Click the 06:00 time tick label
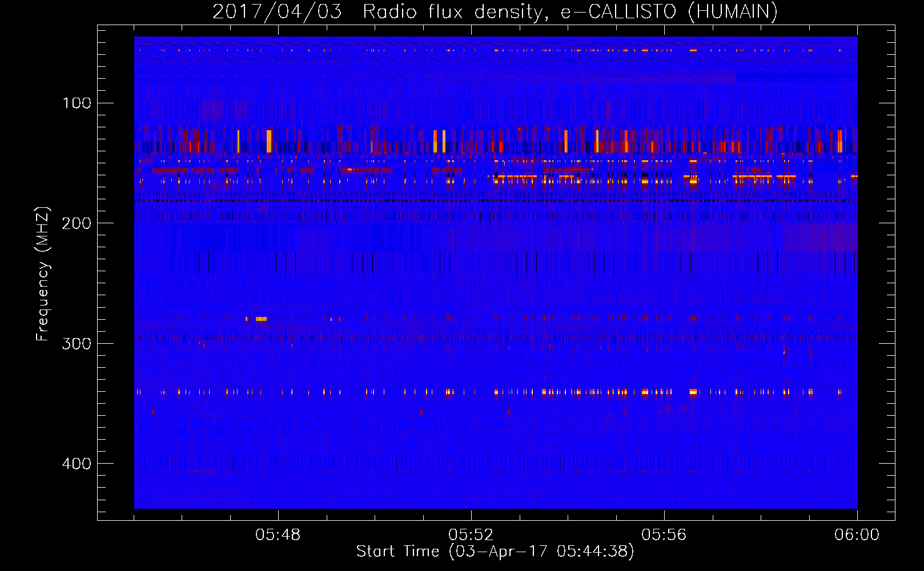 (857, 535)
